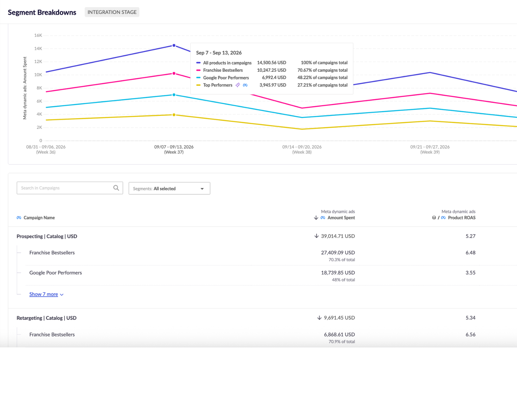This screenshot has width=517, height=420.
Task: Click the INTEGRATION STAGE badge
Action: 112,12
